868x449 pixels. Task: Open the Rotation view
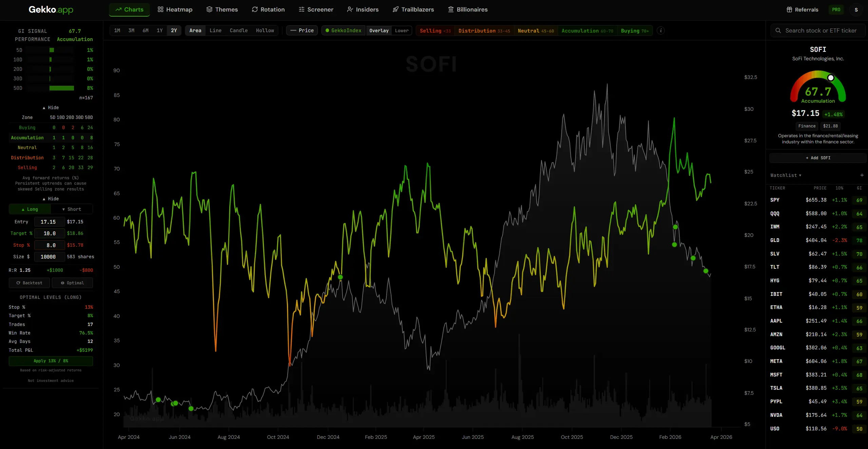268,9
